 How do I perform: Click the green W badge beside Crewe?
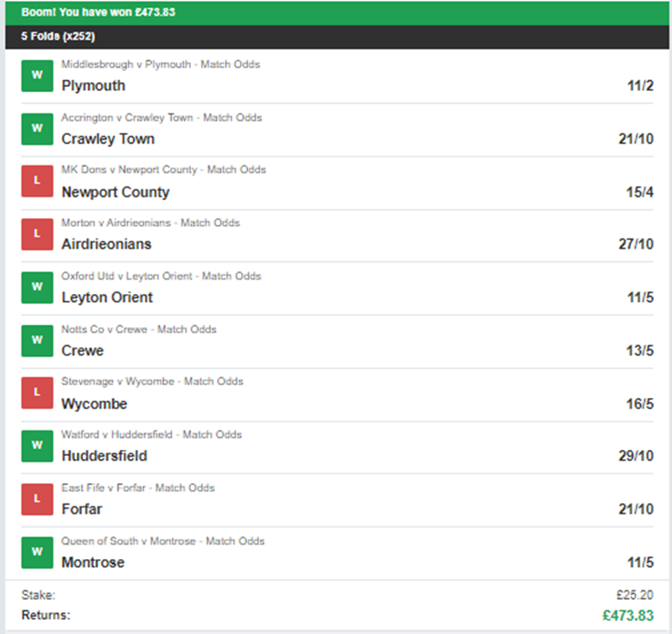click(38, 341)
